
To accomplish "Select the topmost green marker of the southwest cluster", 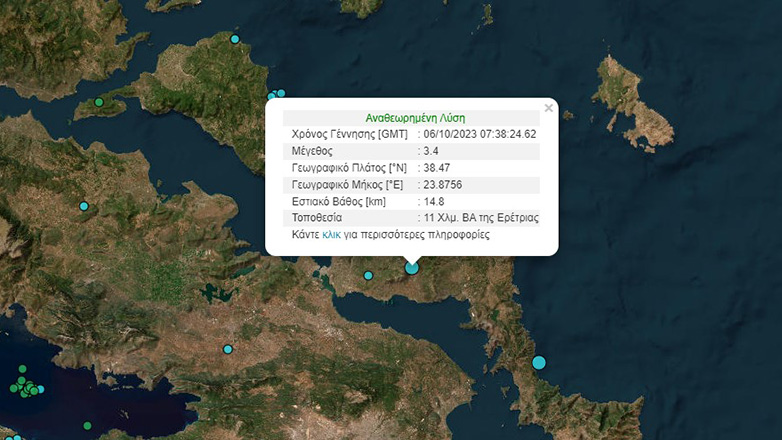I will coord(22,369).
